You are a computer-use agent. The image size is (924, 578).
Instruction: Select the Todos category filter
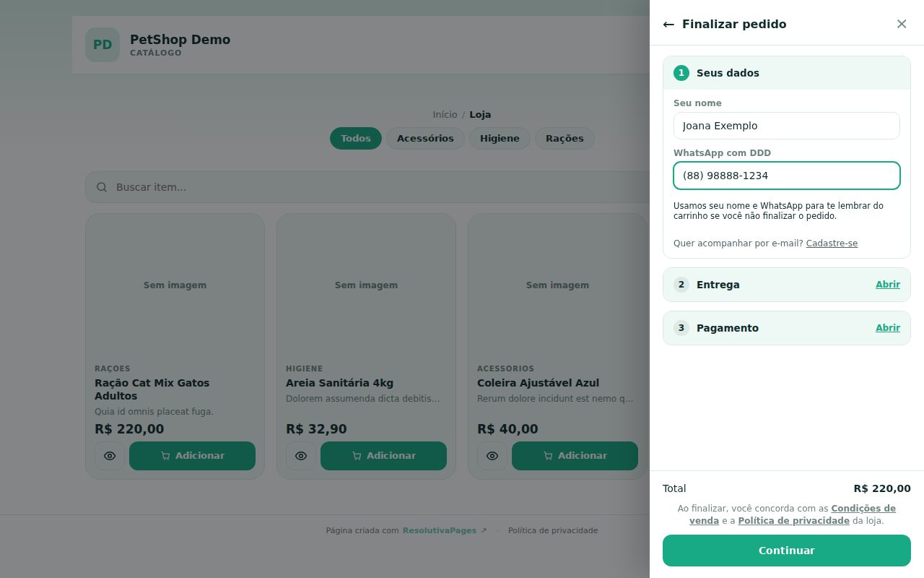tap(356, 139)
